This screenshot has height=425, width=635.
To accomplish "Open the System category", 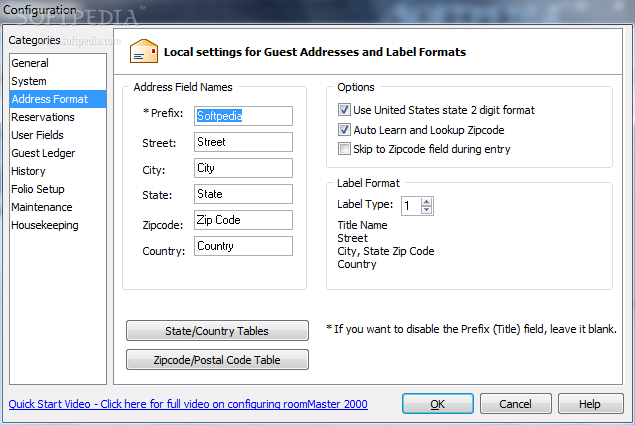I will (58, 81).
